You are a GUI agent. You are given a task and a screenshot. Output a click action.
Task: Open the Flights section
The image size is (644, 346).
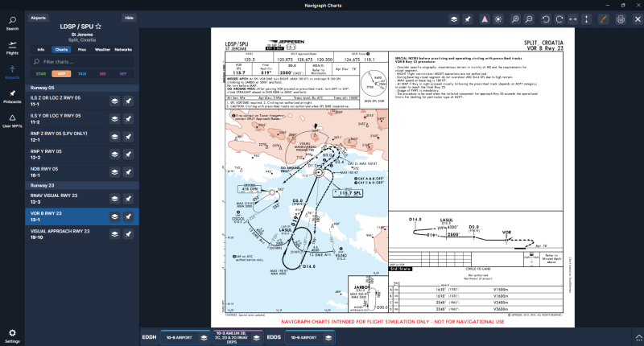(12, 48)
